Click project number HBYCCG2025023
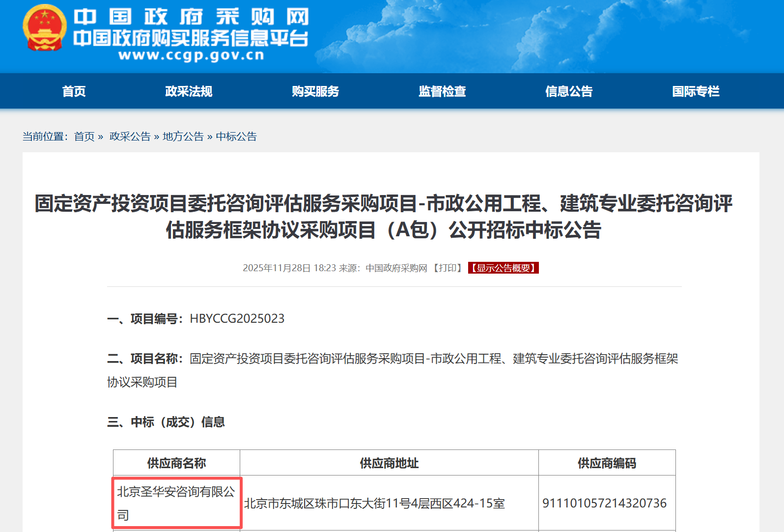The height and width of the screenshot is (532, 784). (237, 319)
